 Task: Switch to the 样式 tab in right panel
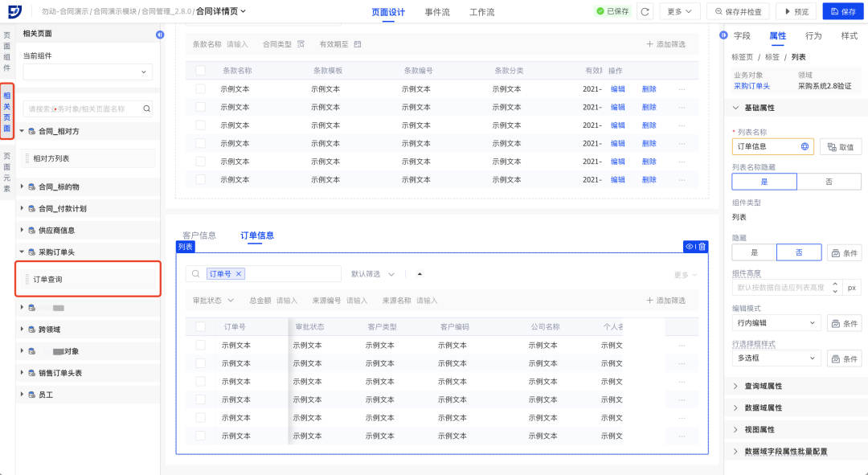point(849,36)
